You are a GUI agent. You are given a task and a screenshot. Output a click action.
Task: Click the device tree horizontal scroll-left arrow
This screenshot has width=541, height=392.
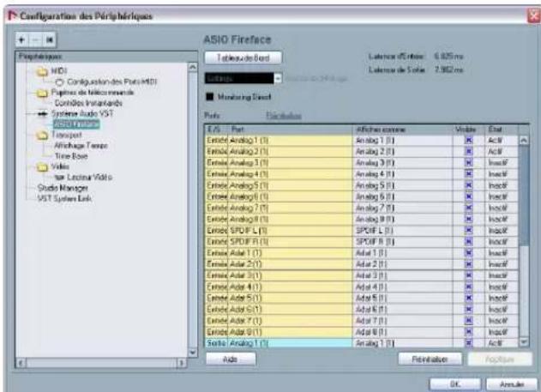(x=21, y=363)
